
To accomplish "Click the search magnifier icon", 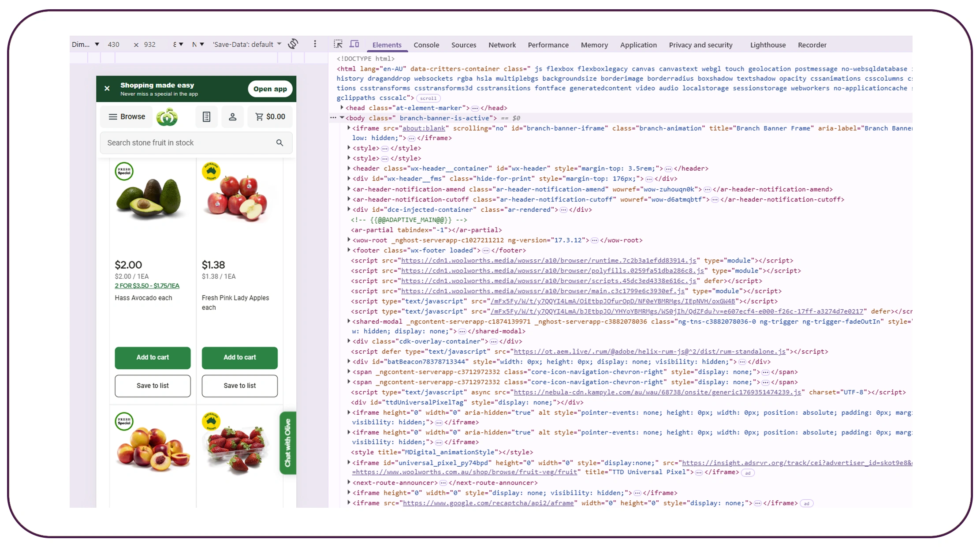I will (x=279, y=142).
